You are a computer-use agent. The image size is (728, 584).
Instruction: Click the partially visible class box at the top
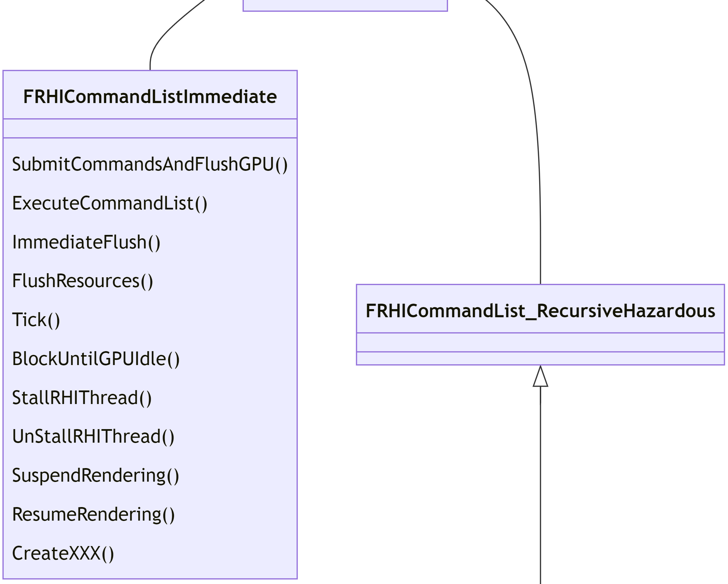(x=345, y=5)
